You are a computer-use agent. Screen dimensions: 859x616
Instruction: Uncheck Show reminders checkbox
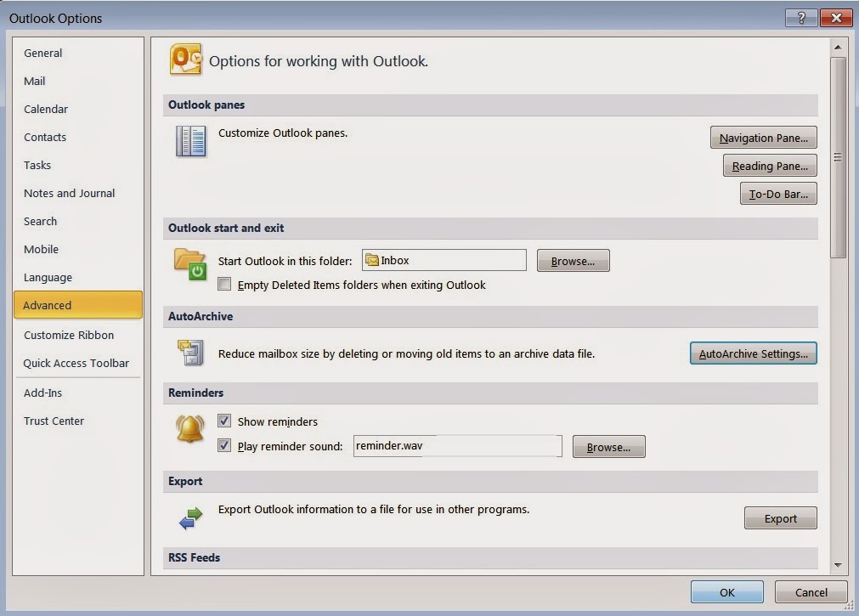pyautogui.click(x=224, y=421)
